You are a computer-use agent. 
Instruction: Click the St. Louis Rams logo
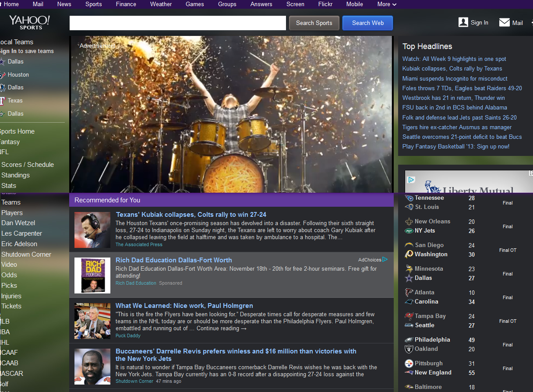(409, 207)
